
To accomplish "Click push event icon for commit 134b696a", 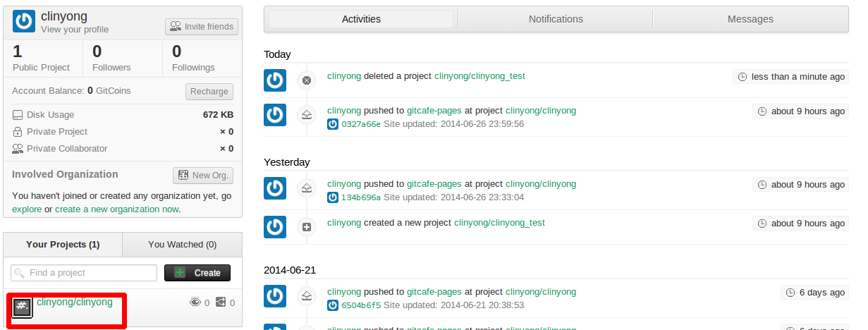I will [x=307, y=188].
